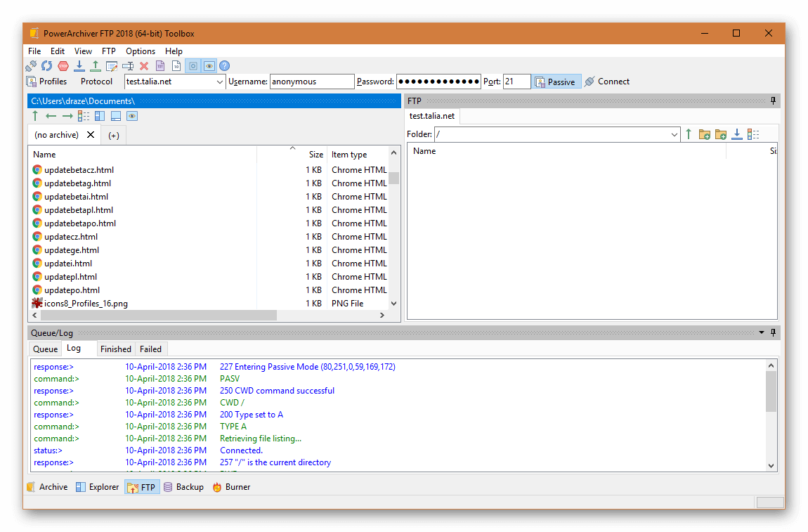Expand the Folder path dropdown

674,134
